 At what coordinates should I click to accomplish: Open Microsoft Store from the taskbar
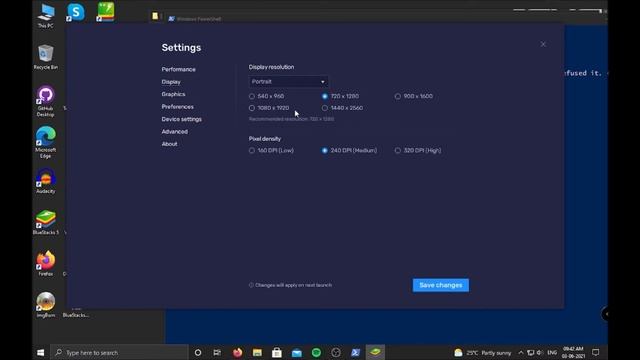tap(277, 352)
